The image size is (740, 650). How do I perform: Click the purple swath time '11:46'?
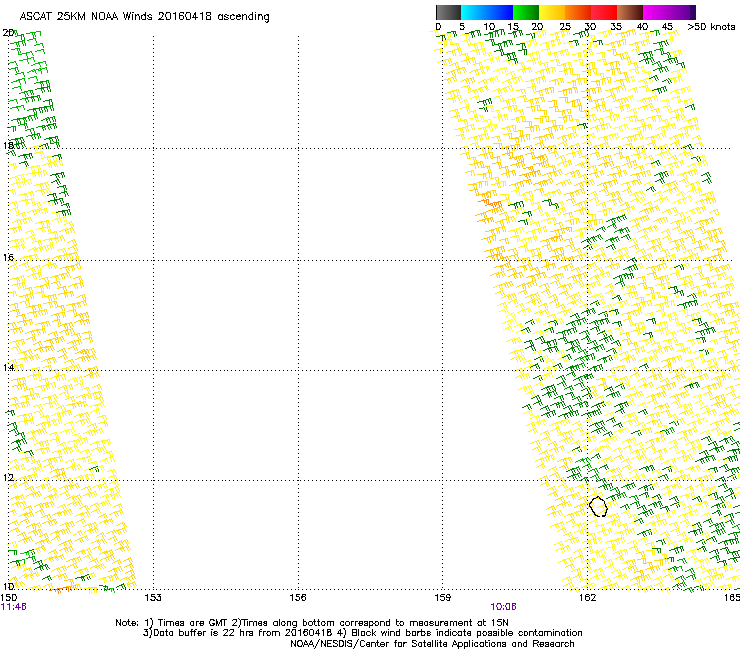coord(14,607)
